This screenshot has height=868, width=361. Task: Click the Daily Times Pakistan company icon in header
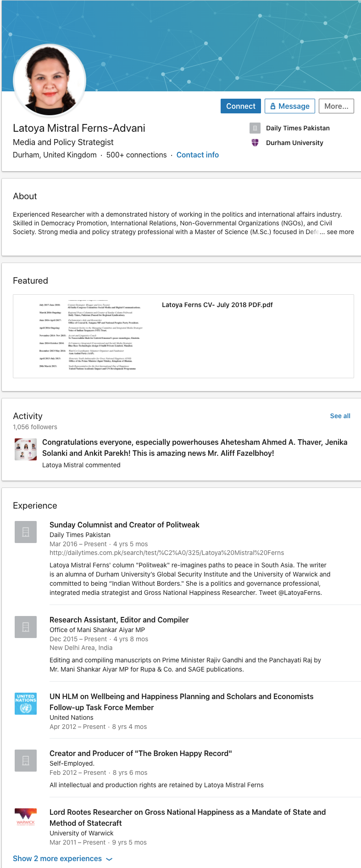[255, 128]
